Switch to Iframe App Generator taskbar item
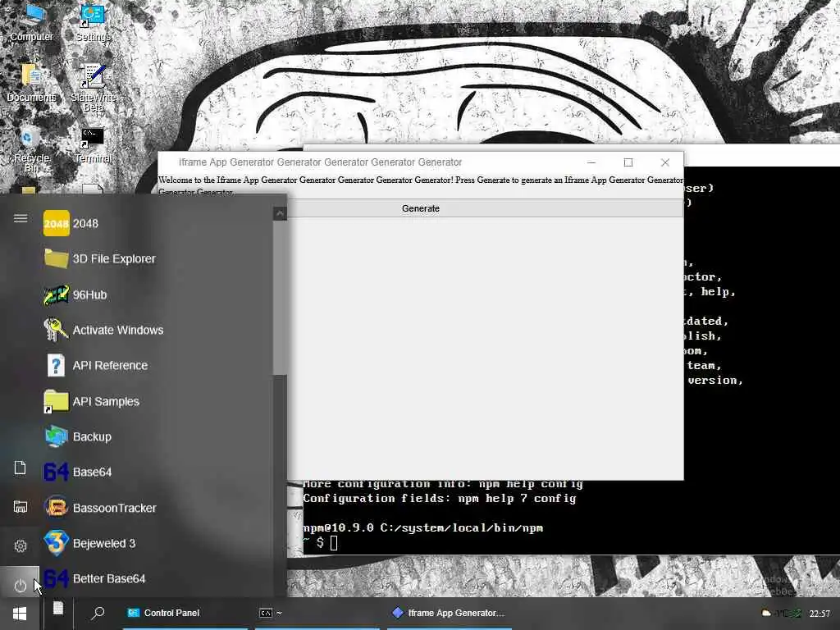The height and width of the screenshot is (630, 840). click(x=450, y=613)
